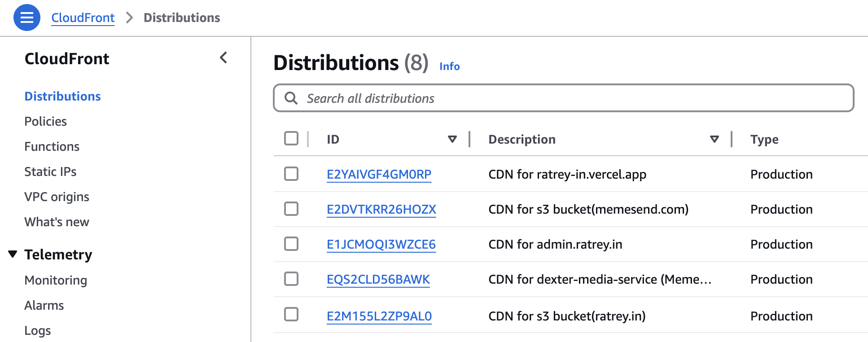Collapse the CloudFront sidebar with the chevron
This screenshot has height=342, width=868.
[224, 57]
